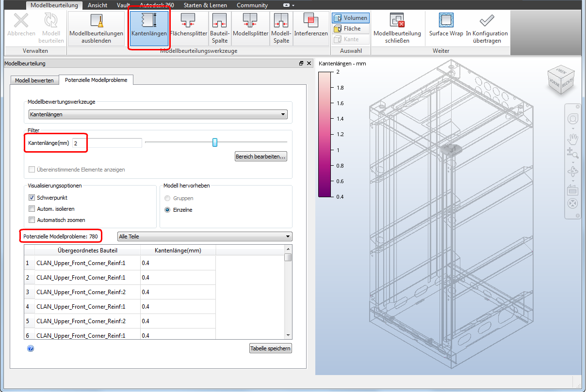This screenshot has height=392, width=586.
Task: Select Potenzielle Modellprobleme tab
Action: 96,80
